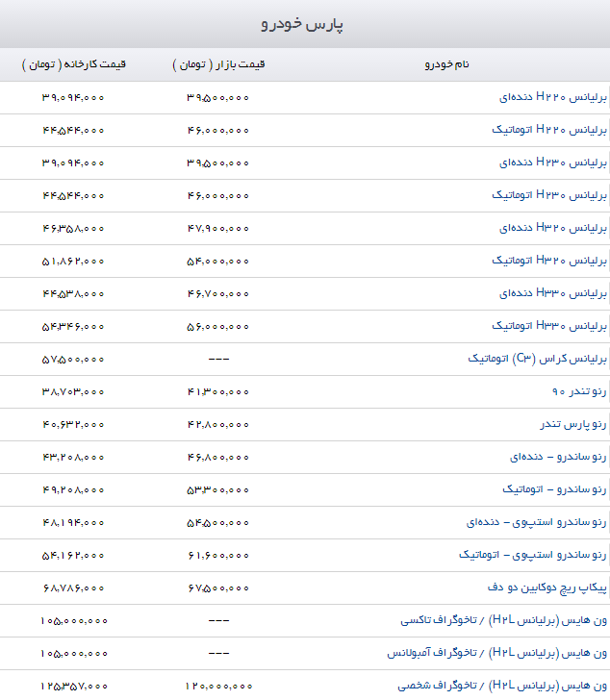Select factory price ۵۴,۳۴۶,۰۰۰ cell
Viewport: 610px width, 700px height.
(x=73, y=327)
